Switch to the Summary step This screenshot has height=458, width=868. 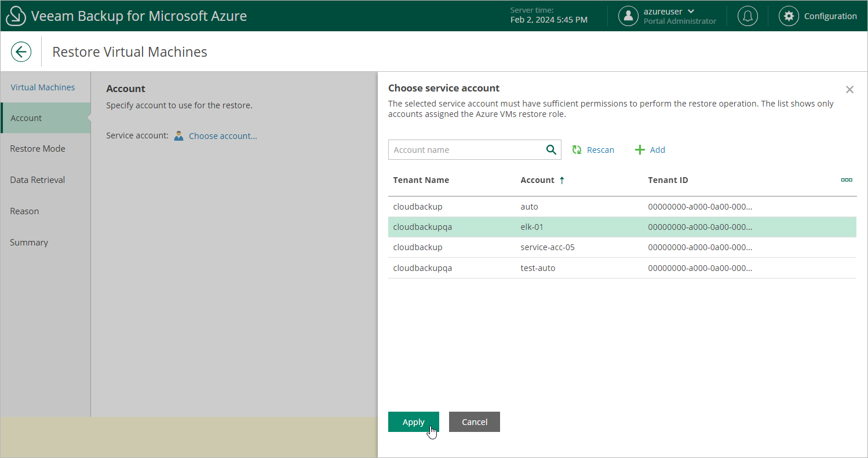pos(29,243)
